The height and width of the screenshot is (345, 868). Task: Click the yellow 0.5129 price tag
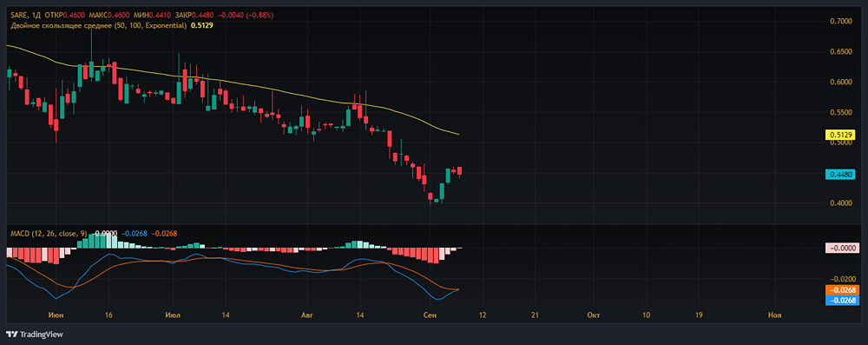(x=841, y=134)
